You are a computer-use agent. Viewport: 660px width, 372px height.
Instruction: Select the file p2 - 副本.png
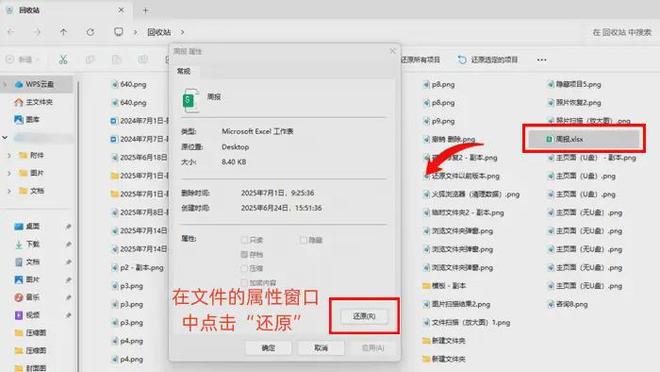137,267
